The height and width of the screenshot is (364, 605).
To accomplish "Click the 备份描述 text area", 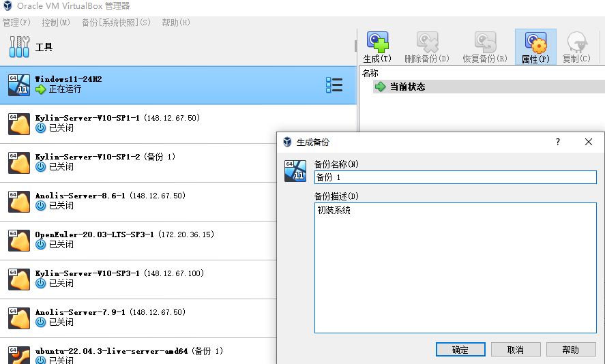I will coord(456,268).
